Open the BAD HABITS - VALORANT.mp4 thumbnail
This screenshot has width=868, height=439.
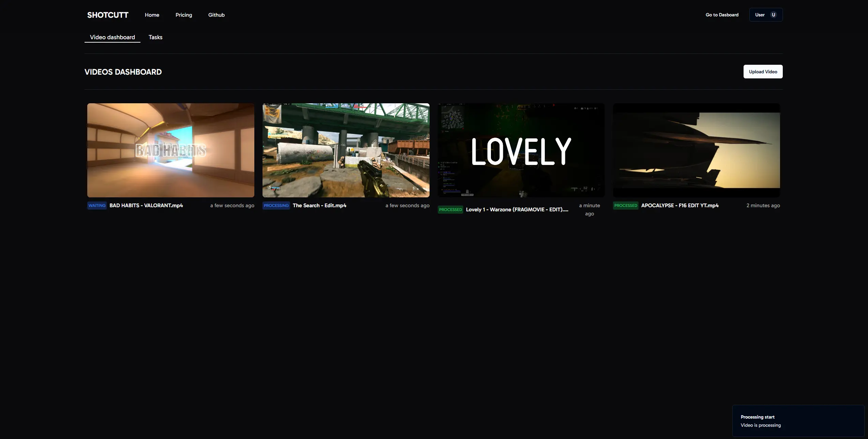[x=170, y=150]
